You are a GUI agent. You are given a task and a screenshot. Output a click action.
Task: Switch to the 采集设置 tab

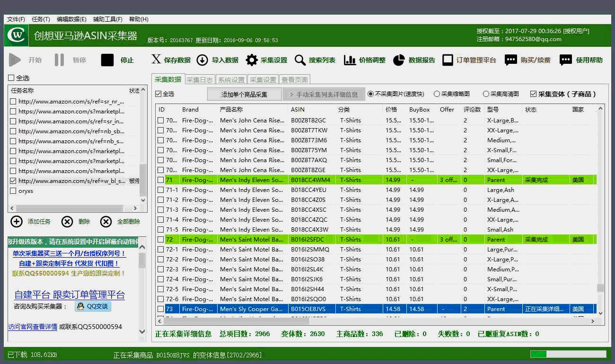tap(263, 80)
